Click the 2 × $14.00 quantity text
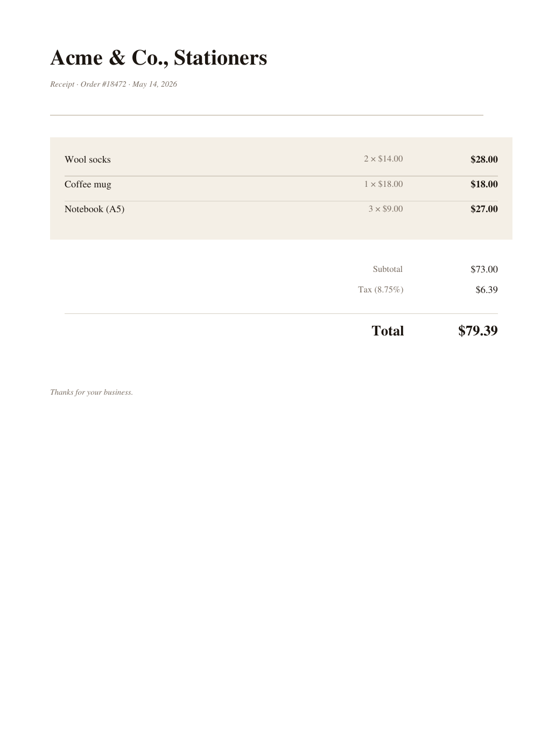 pyautogui.click(x=383, y=159)
